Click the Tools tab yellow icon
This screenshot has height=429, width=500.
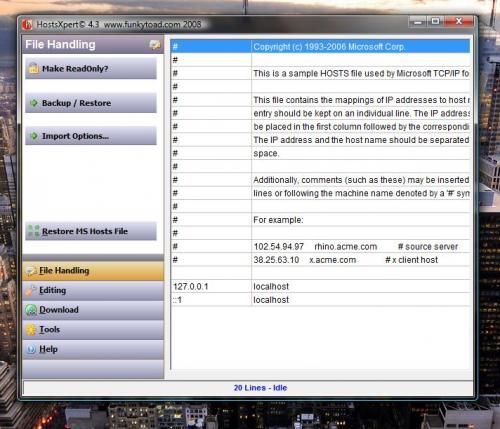point(31,329)
